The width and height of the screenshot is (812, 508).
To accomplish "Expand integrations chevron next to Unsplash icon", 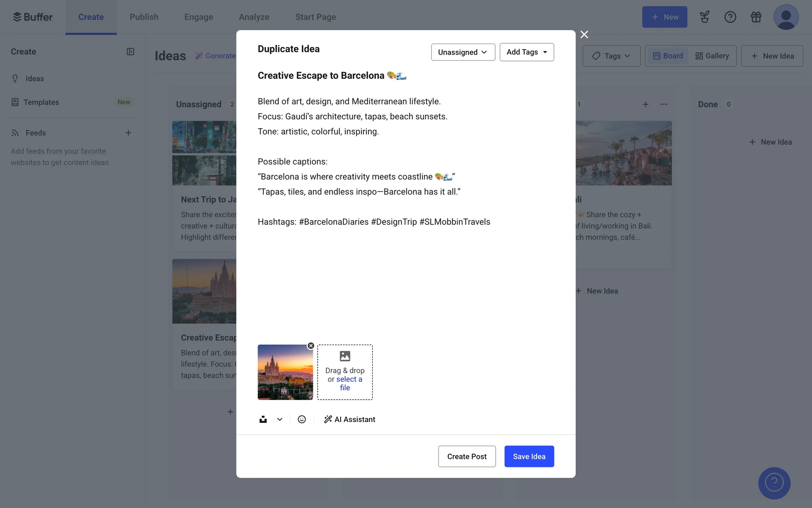I will point(280,419).
